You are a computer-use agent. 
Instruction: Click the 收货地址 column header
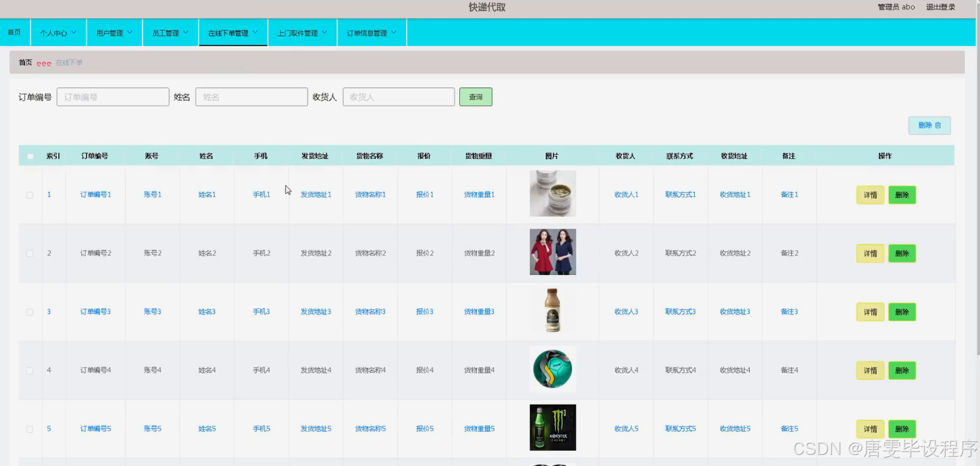(735, 156)
